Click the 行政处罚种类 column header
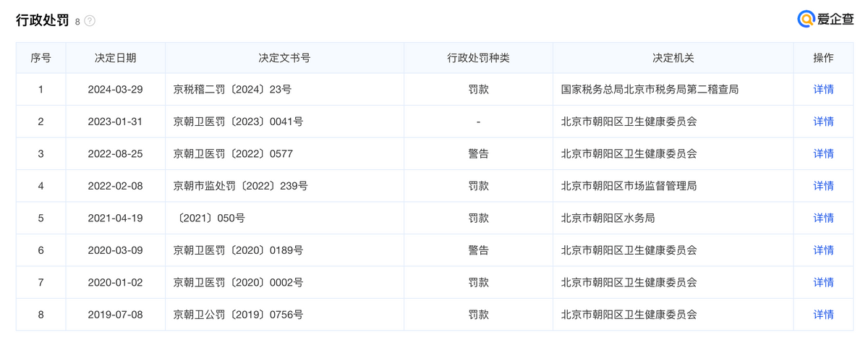The image size is (868, 340). tap(478, 58)
